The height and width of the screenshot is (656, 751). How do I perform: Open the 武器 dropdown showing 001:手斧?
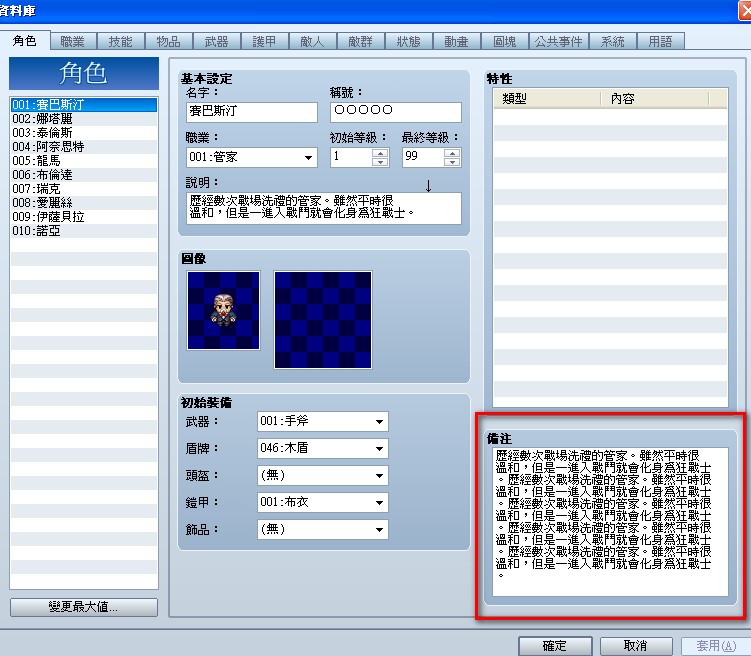[322, 421]
